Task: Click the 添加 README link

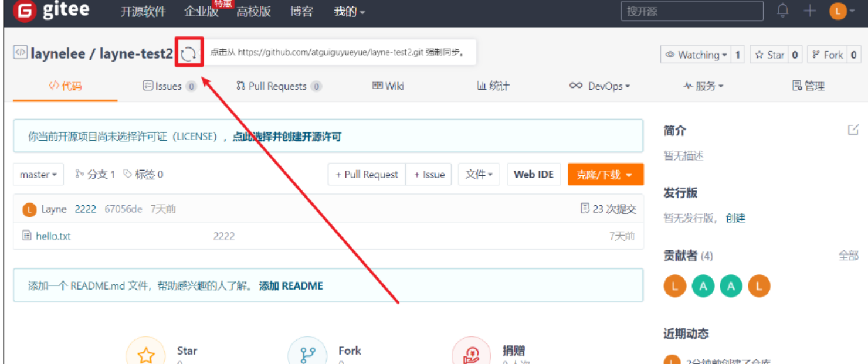Action: pos(291,286)
